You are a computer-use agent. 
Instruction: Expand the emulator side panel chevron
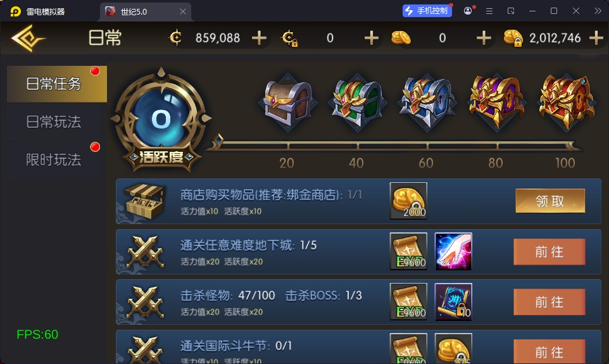point(598,11)
